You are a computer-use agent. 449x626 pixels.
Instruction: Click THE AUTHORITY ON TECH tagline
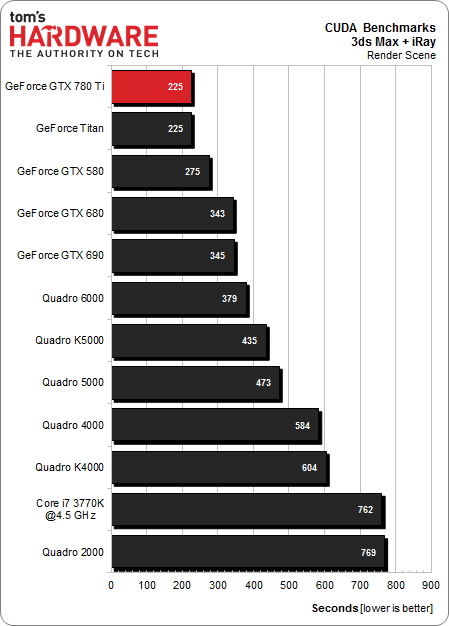84,53
